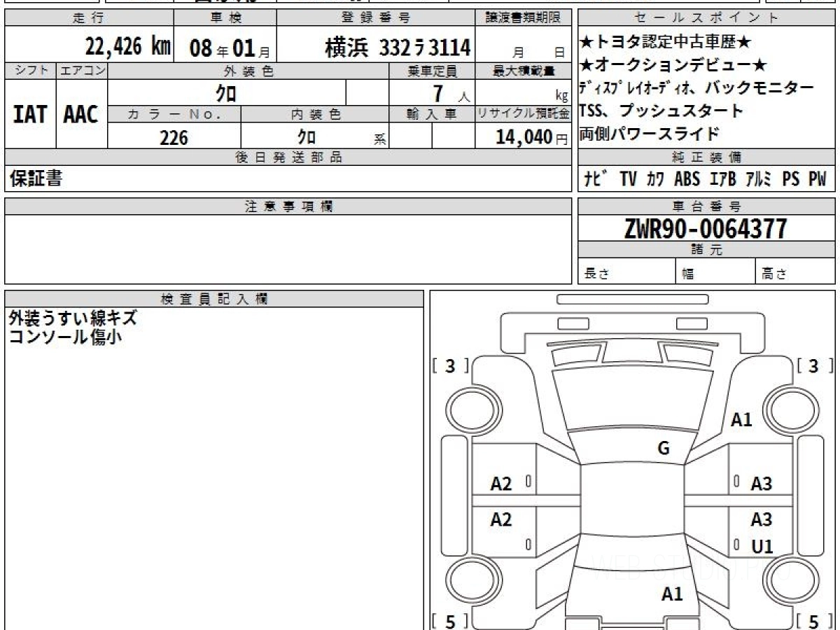The height and width of the screenshot is (630, 840).
Task: Select the カワ equipment label
Action: pyautogui.click(x=656, y=179)
